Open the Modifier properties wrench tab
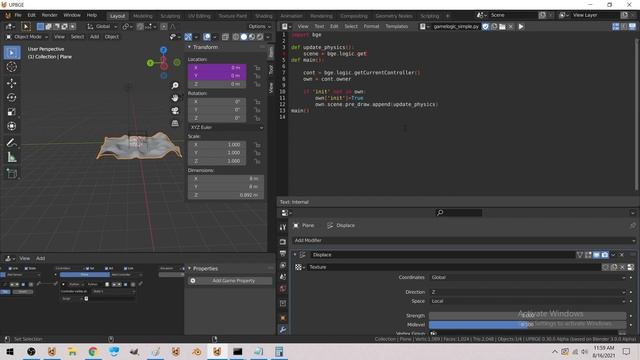 point(283,329)
